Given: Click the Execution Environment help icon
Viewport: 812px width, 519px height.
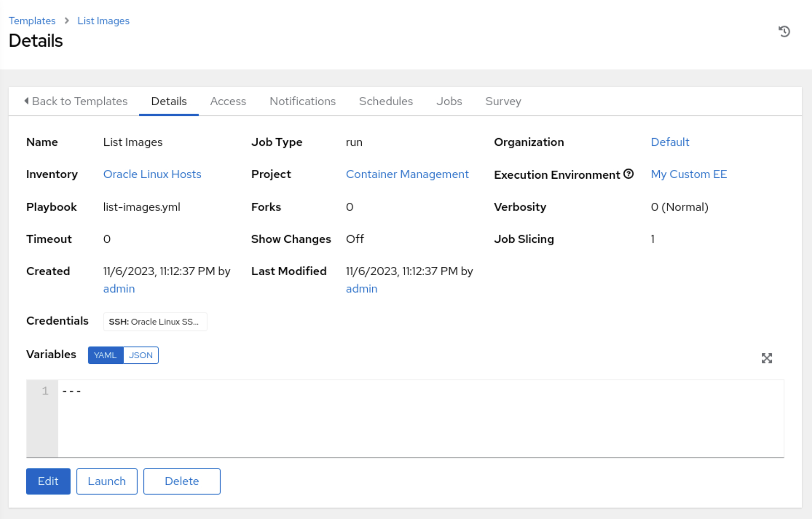Looking at the screenshot, I should click(x=628, y=174).
